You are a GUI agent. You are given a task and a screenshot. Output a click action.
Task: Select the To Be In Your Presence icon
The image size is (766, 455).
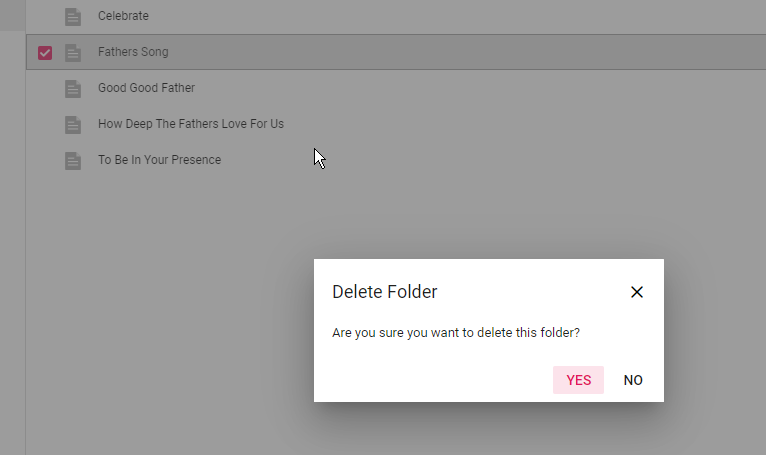pyautogui.click(x=73, y=161)
